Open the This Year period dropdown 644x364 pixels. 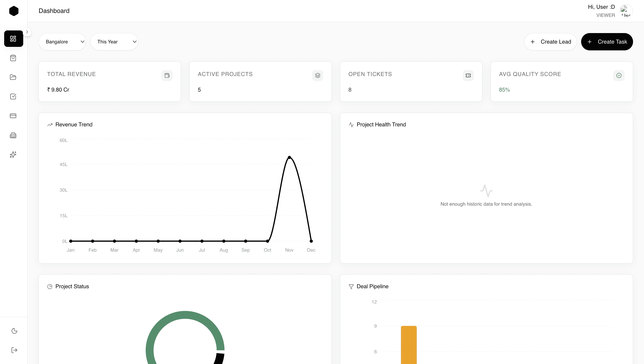coord(114,42)
